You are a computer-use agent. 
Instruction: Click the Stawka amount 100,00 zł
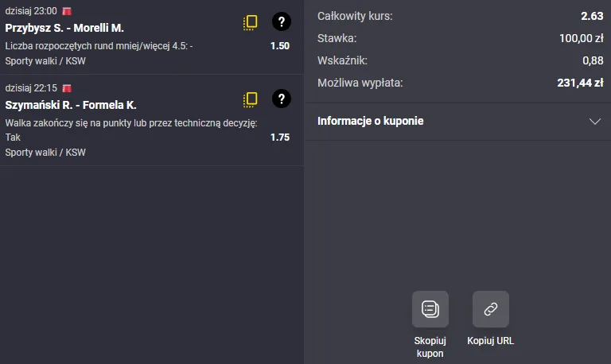coord(581,38)
